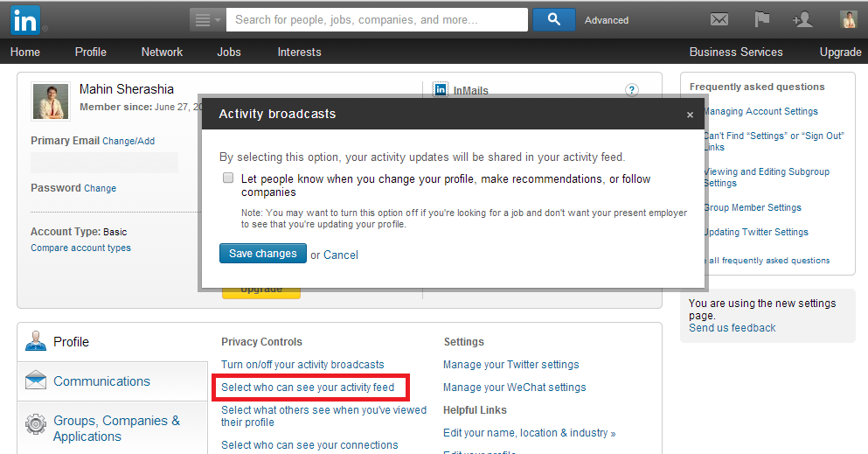Select the Communications envelope section

113,381
